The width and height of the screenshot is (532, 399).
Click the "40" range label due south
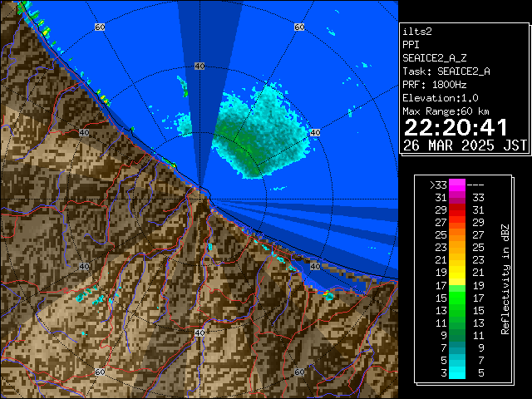(x=199, y=332)
